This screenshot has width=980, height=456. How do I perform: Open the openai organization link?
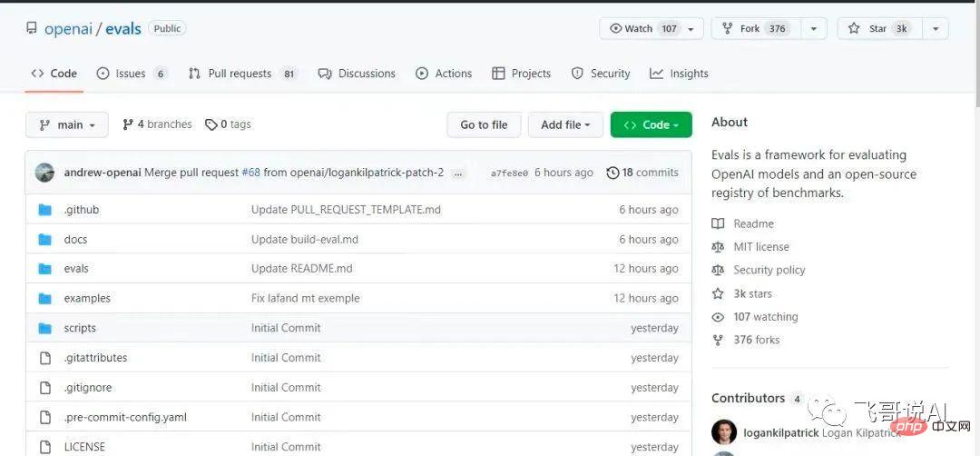pos(68,29)
